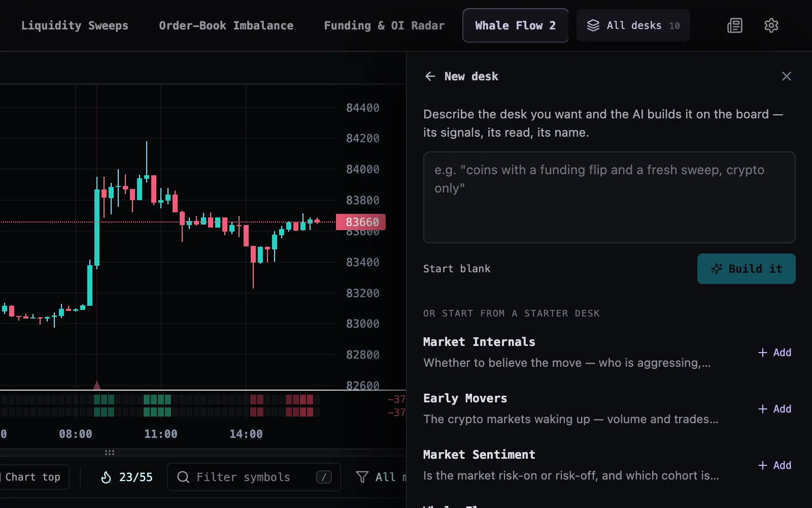The height and width of the screenshot is (508, 812).
Task: Click the 08:00 time axis label
Action: pos(76,434)
